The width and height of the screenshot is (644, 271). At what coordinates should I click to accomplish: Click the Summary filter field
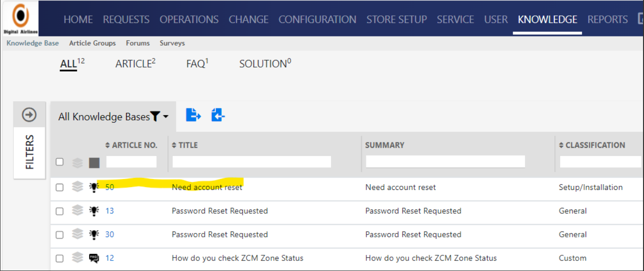click(445, 162)
